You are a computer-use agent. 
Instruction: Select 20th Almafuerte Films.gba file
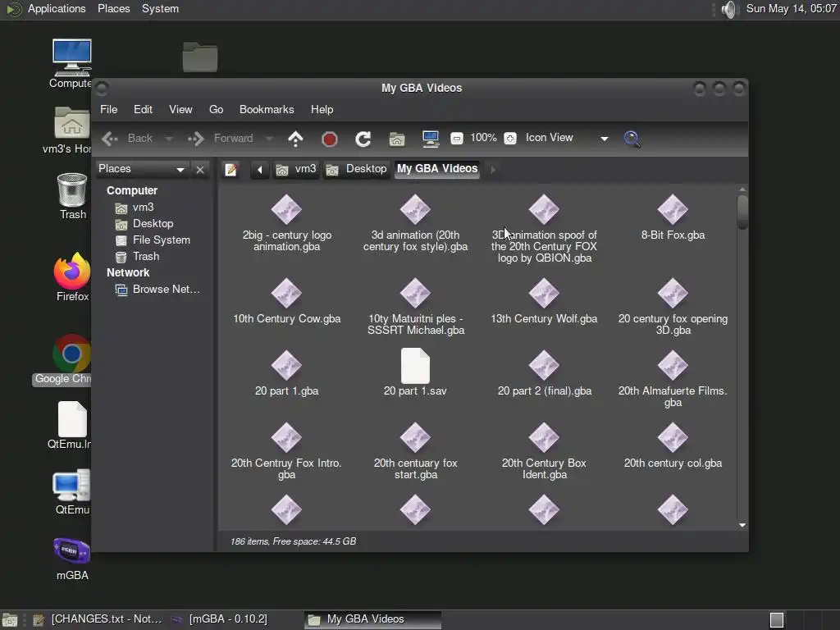click(673, 379)
